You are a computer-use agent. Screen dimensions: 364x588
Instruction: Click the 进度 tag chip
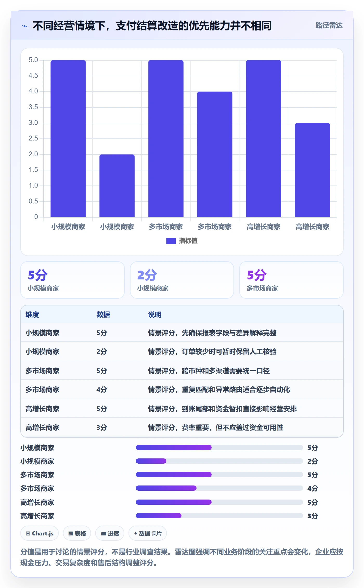pos(110,533)
